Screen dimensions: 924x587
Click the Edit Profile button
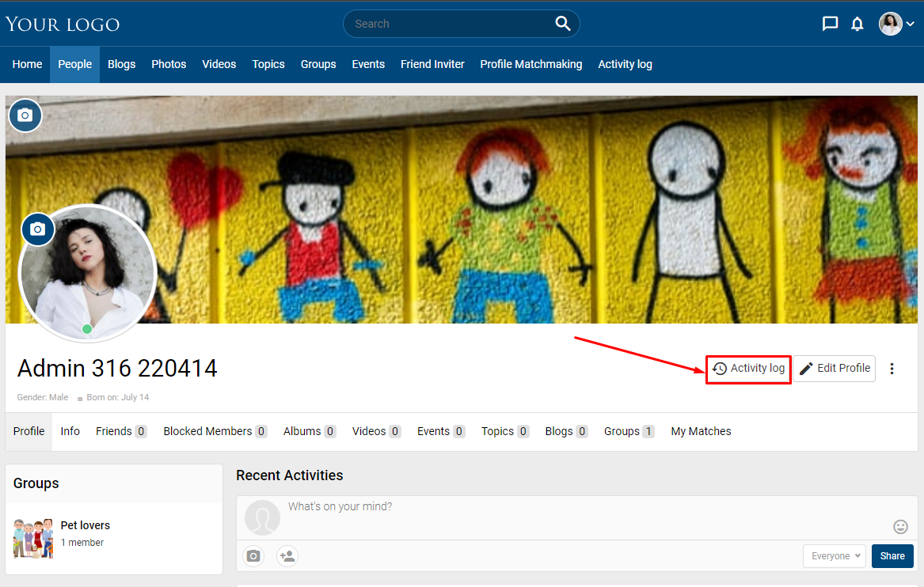(x=834, y=369)
